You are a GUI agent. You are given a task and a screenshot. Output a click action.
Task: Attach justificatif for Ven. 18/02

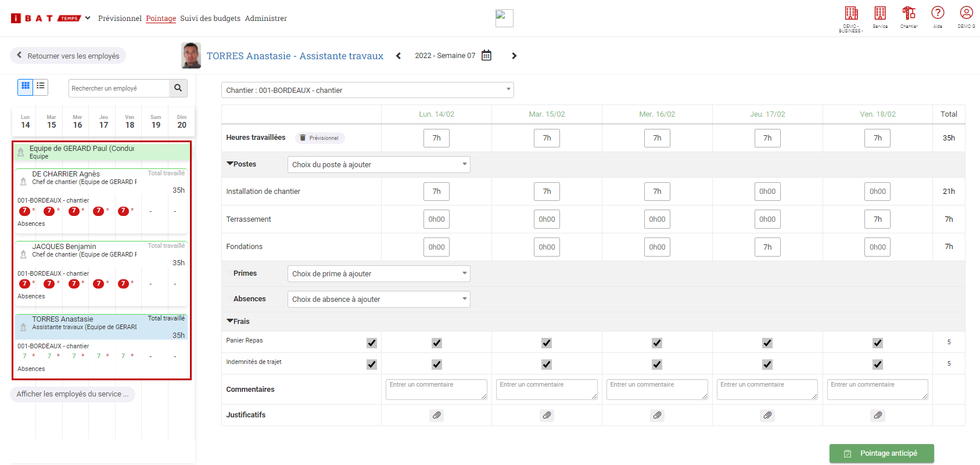(878, 415)
